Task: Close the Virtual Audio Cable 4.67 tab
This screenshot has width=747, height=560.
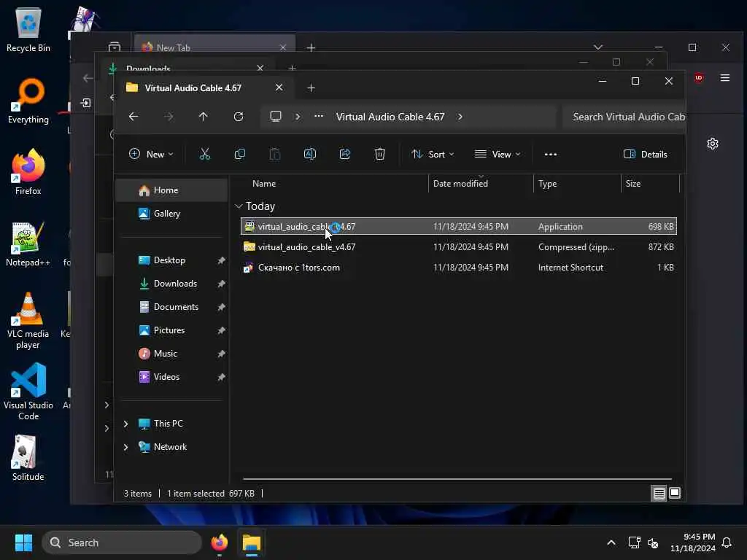Action: point(279,87)
